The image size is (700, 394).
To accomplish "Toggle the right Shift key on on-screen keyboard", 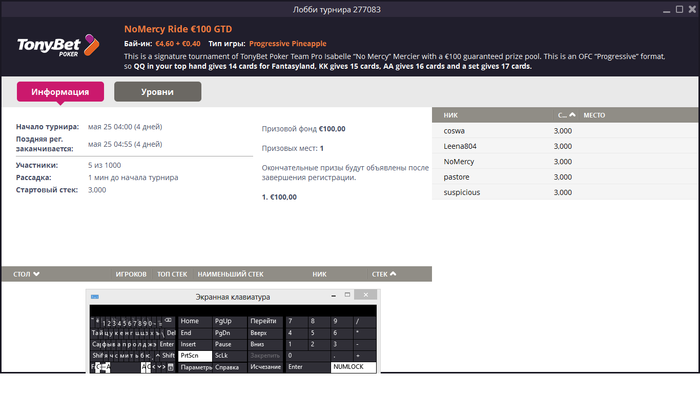I will pos(168,356).
